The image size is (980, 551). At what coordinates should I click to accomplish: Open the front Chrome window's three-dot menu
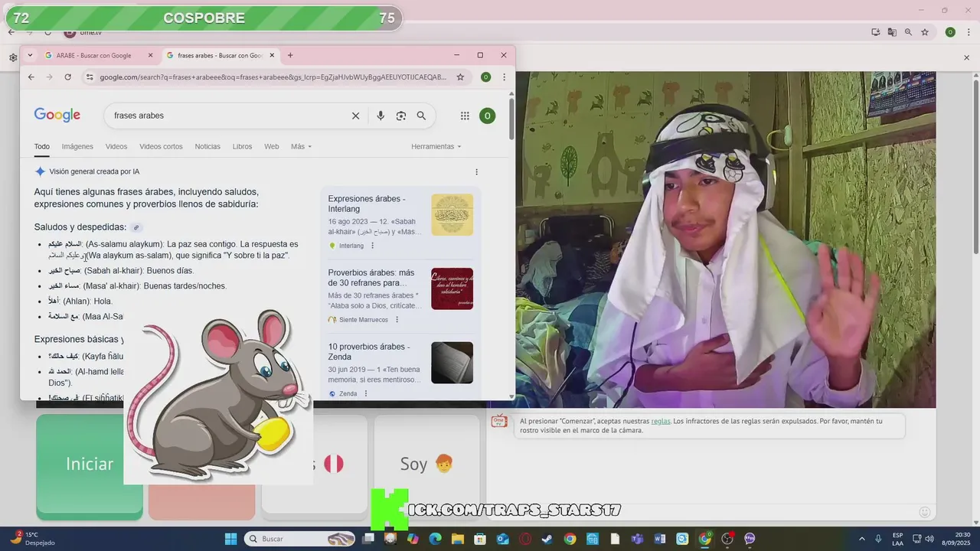[x=504, y=77]
